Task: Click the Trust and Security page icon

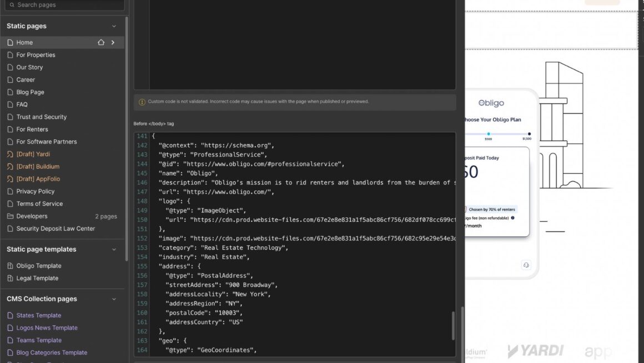Action: point(10,117)
